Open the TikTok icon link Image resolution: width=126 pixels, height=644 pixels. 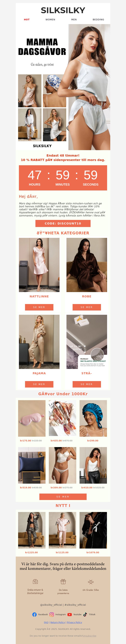pos(85,614)
